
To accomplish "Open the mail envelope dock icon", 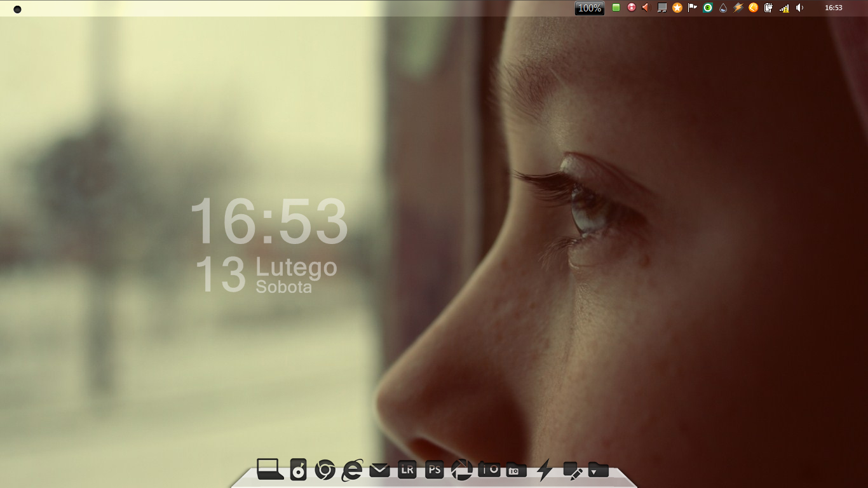I will coord(379,470).
